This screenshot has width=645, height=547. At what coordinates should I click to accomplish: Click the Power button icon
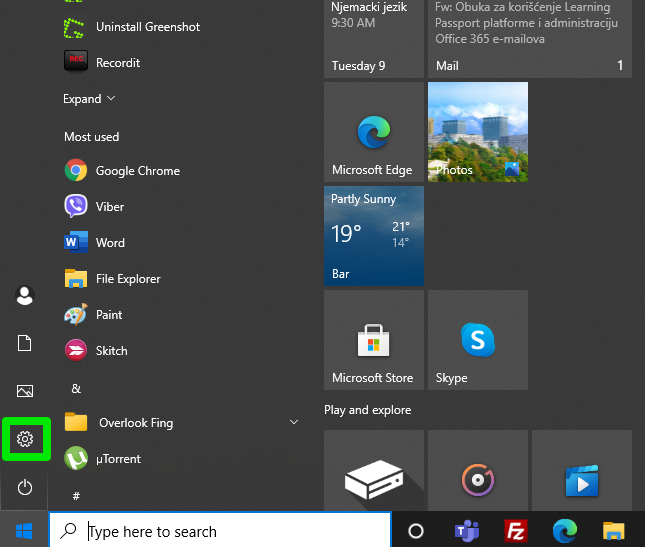tap(25, 487)
